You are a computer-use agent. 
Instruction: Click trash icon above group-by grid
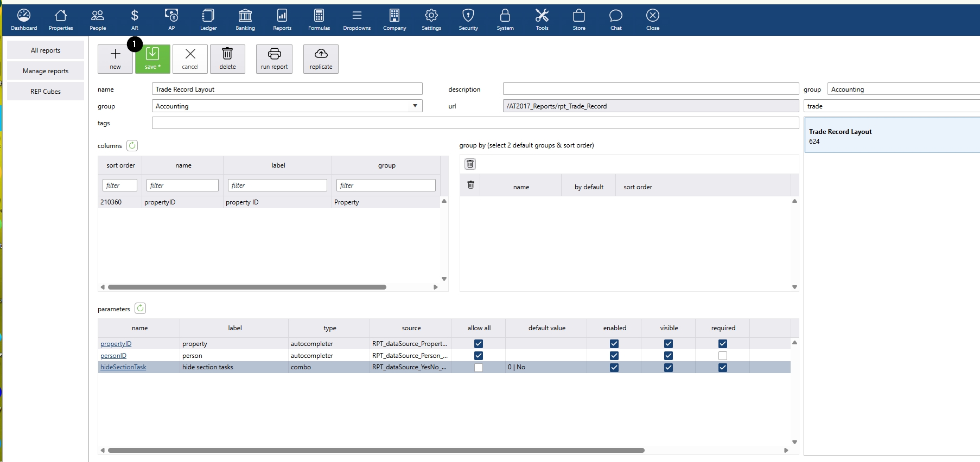[x=470, y=164]
